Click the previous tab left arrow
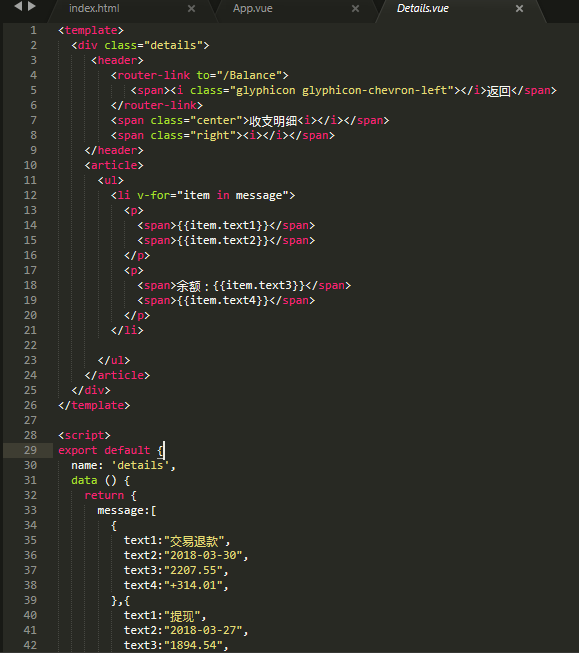 [x=18, y=6]
